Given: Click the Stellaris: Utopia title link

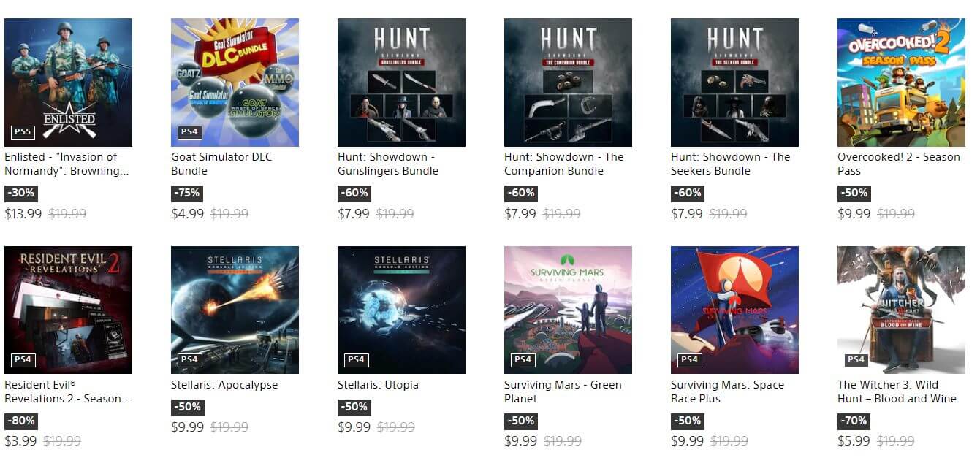Looking at the screenshot, I should [378, 385].
